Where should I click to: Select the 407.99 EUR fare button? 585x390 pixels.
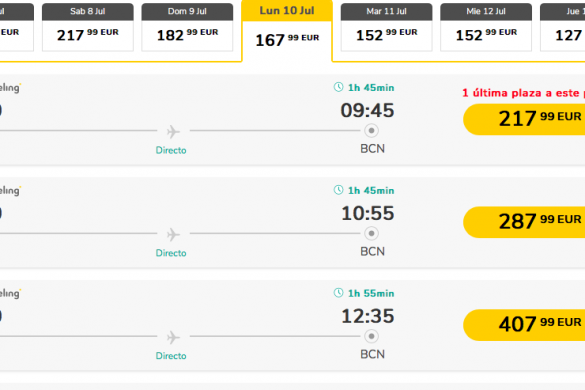point(524,325)
